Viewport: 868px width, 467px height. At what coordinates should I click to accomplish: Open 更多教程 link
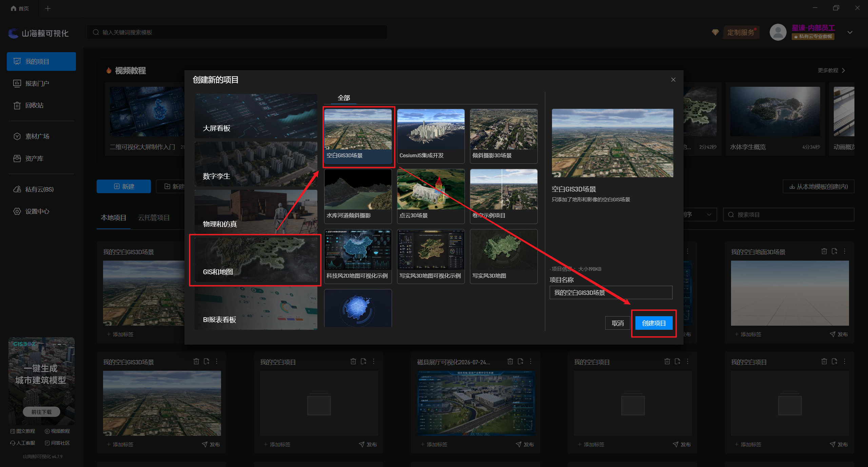pyautogui.click(x=831, y=70)
